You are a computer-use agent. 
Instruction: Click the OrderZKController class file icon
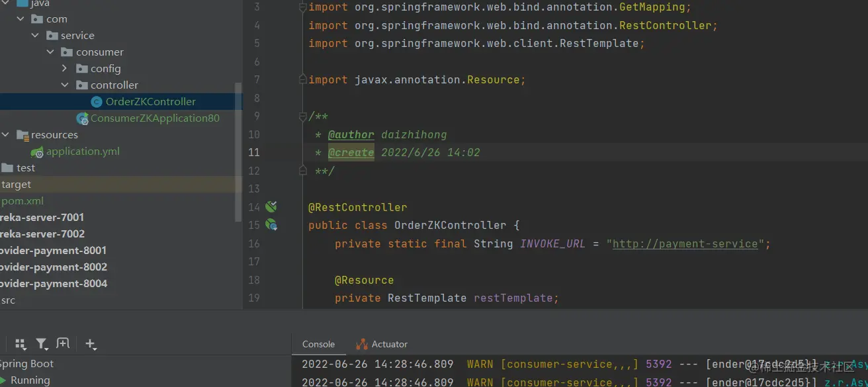click(x=97, y=102)
